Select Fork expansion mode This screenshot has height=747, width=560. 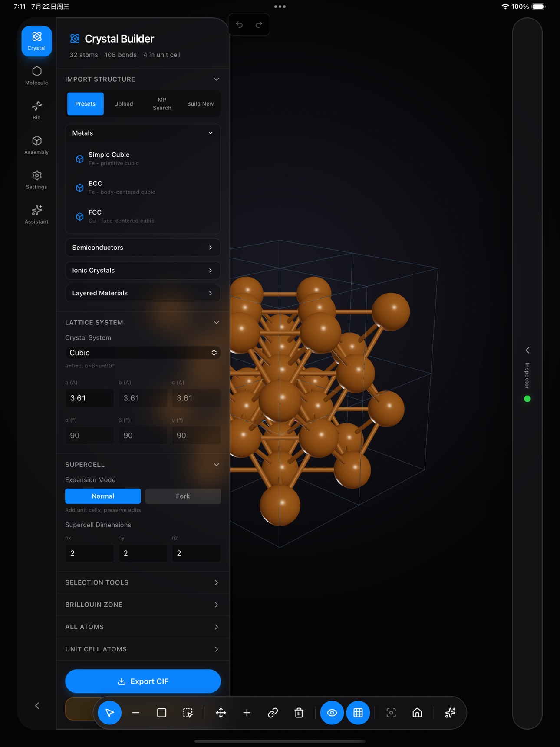183,496
